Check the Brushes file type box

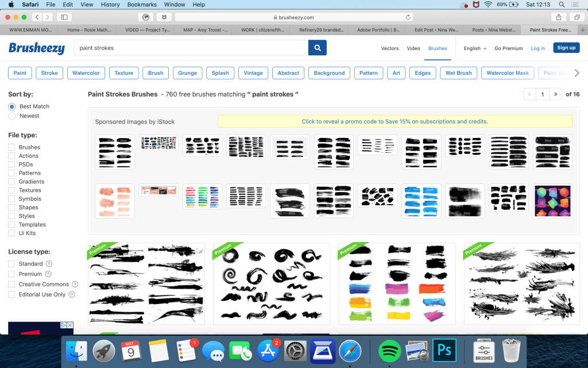click(x=11, y=147)
